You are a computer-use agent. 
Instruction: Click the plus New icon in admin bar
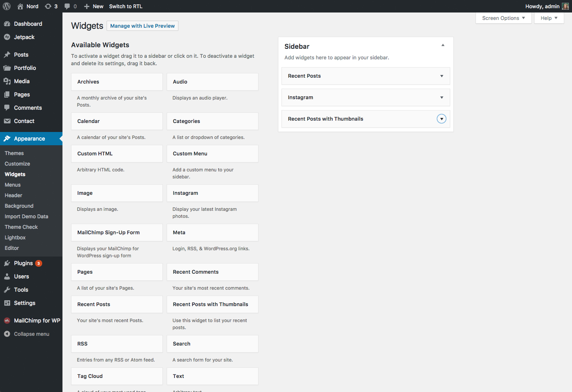pyautogui.click(x=87, y=6)
